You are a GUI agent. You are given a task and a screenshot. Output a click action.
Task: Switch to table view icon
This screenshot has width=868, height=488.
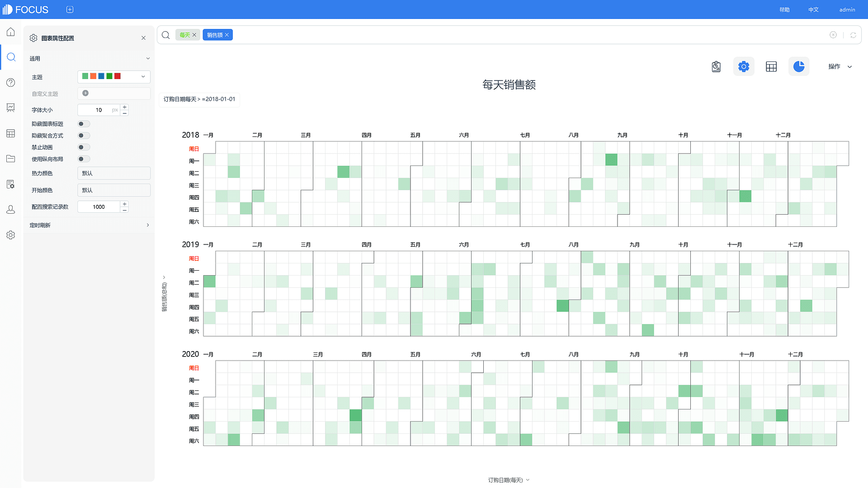click(771, 67)
